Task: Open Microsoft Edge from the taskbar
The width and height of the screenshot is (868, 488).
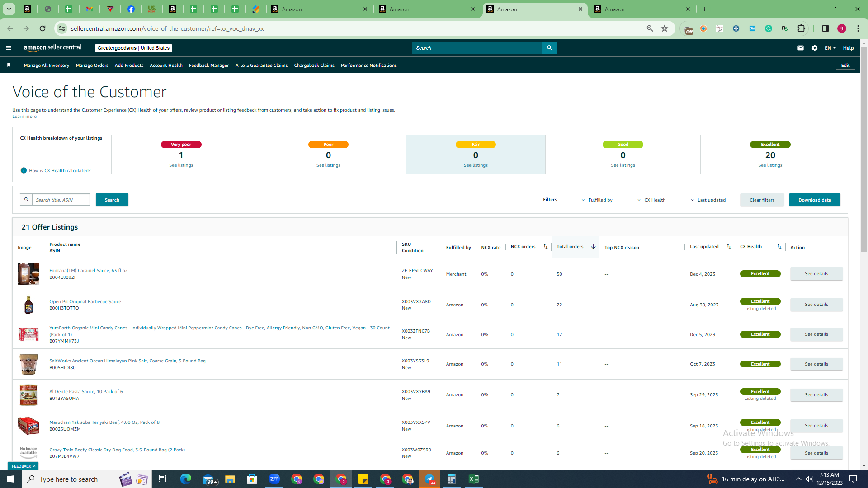Action: [x=186, y=479]
